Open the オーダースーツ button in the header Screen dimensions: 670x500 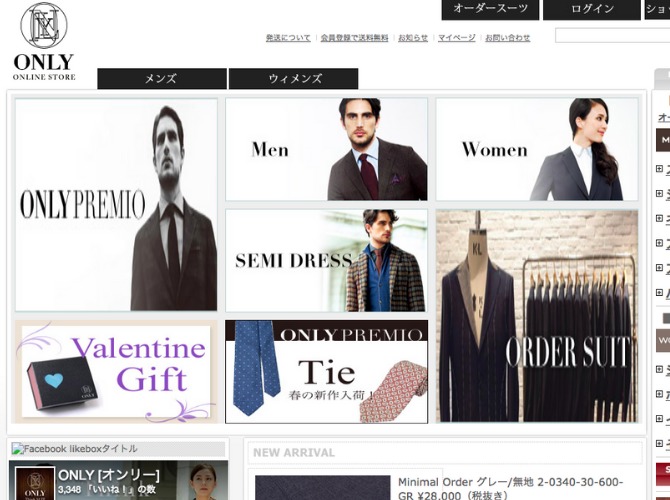tap(490, 9)
